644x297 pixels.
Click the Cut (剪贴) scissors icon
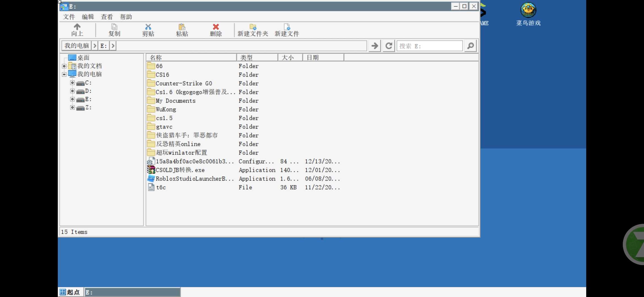148,27
